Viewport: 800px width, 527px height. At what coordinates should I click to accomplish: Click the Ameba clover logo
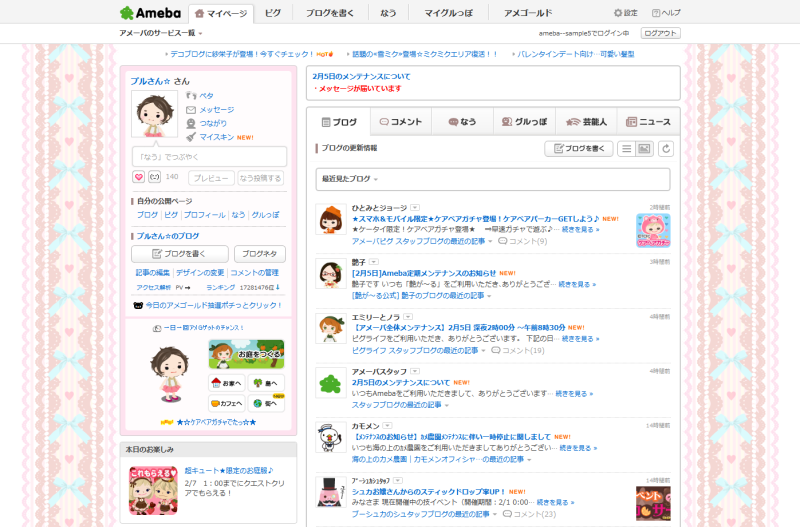click(x=150, y=13)
